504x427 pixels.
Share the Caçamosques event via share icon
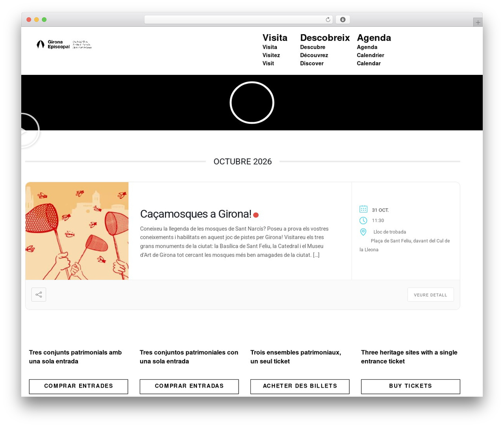coord(39,295)
